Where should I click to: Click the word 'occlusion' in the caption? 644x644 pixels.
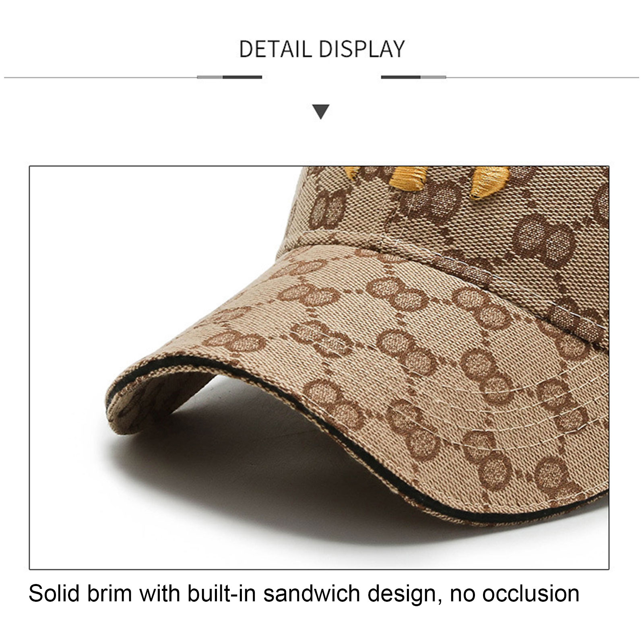(531, 593)
